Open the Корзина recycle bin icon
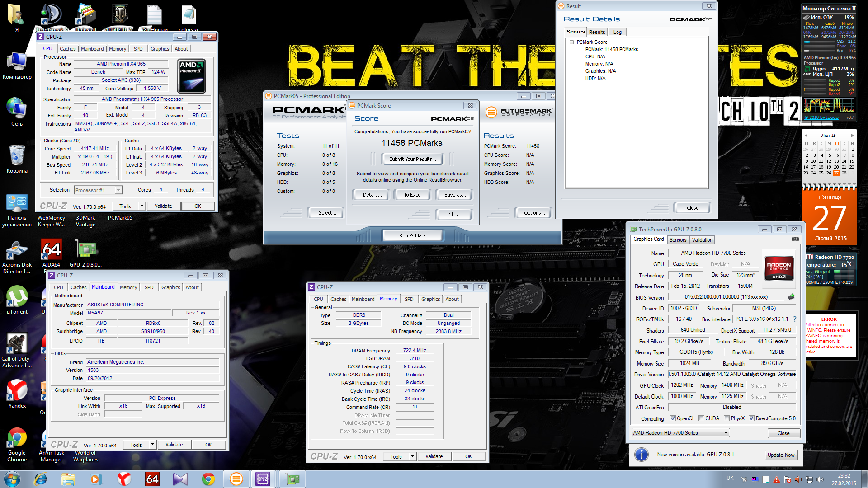 pyautogui.click(x=17, y=159)
